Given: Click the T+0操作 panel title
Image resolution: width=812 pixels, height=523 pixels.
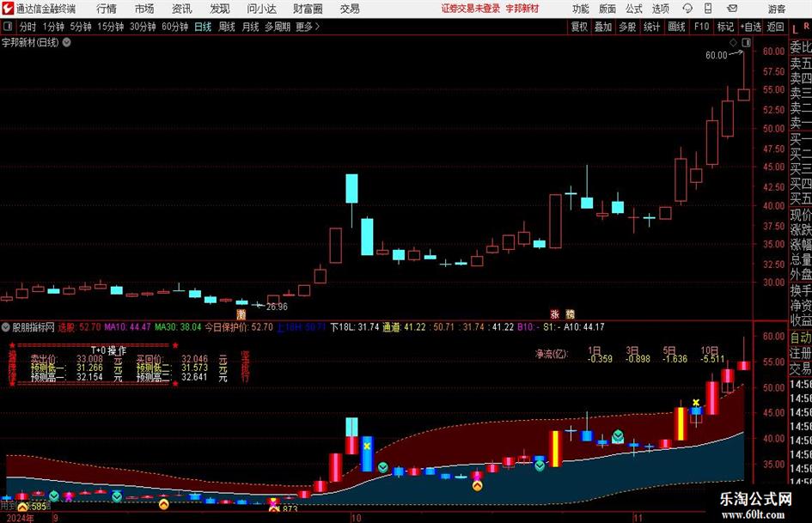Looking at the screenshot, I should coord(108,350).
